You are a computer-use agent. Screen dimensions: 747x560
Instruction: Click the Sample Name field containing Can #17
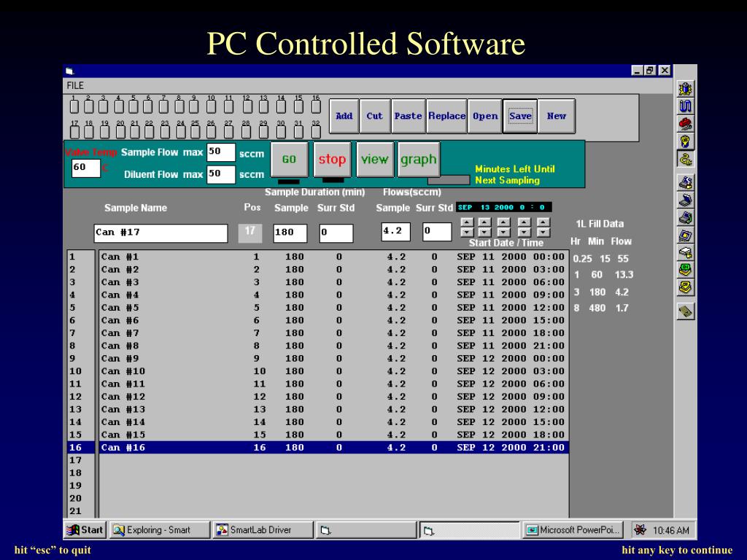pos(160,233)
